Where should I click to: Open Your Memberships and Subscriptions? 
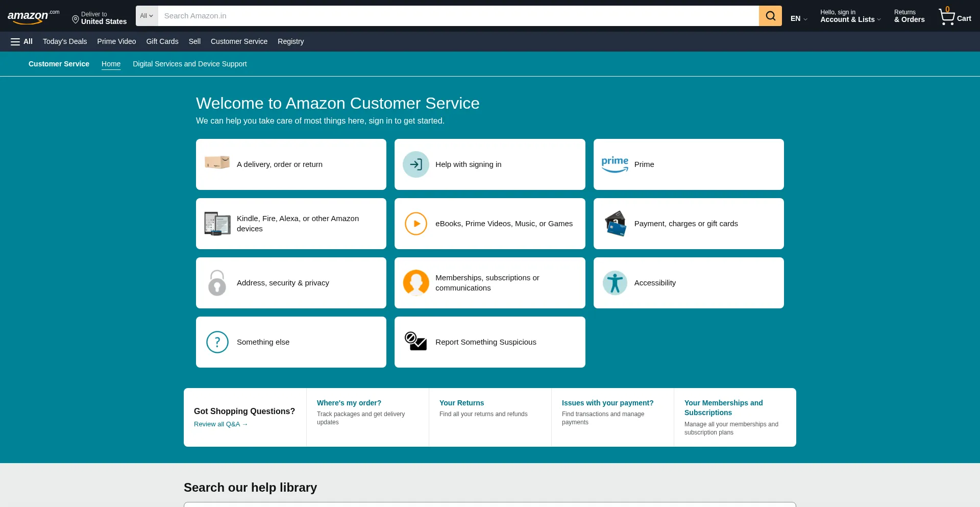click(724, 407)
